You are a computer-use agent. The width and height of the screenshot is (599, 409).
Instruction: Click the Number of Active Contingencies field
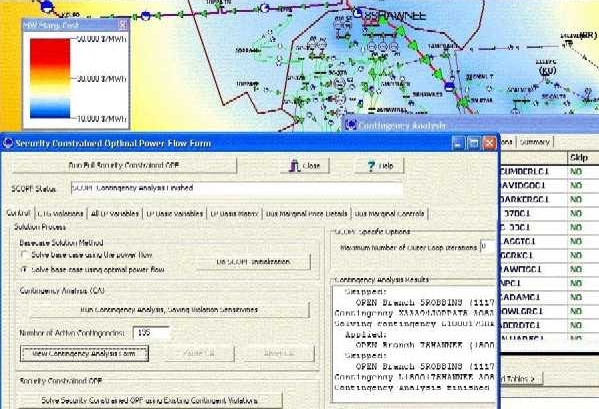pyautogui.click(x=151, y=333)
